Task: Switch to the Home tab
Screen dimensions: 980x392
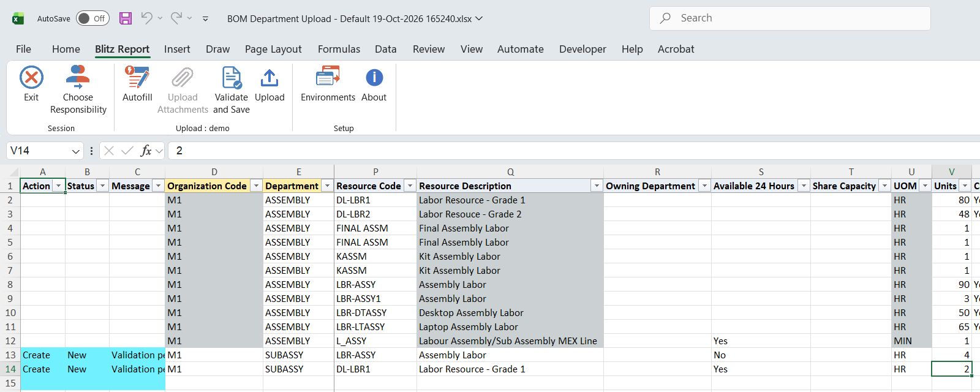Action: click(x=66, y=49)
